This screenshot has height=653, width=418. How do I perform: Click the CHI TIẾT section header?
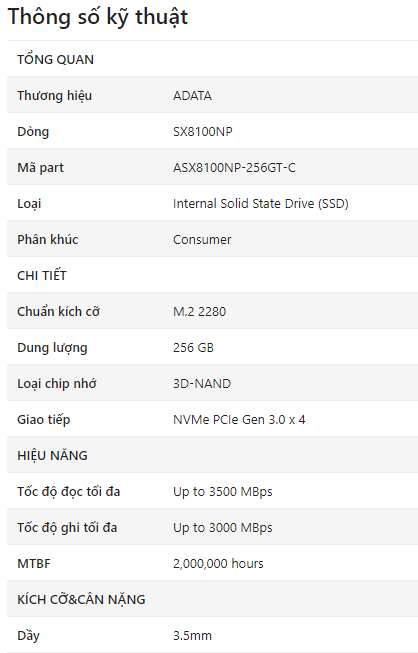coord(42,275)
